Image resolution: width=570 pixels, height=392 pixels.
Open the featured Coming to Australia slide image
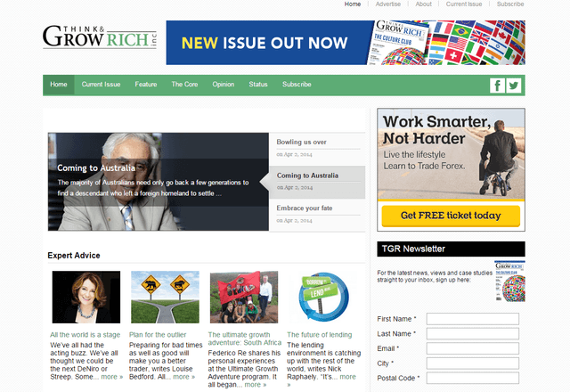(x=159, y=182)
